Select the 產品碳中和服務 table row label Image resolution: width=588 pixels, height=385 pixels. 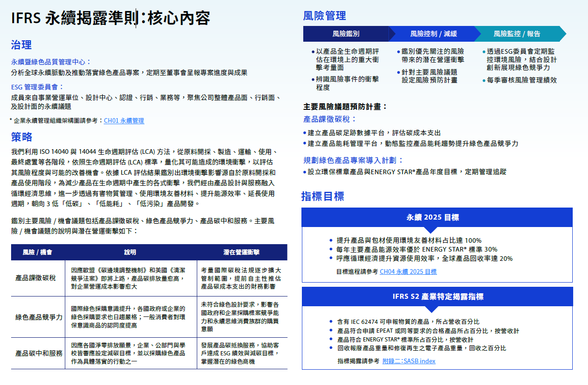pos(39,353)
